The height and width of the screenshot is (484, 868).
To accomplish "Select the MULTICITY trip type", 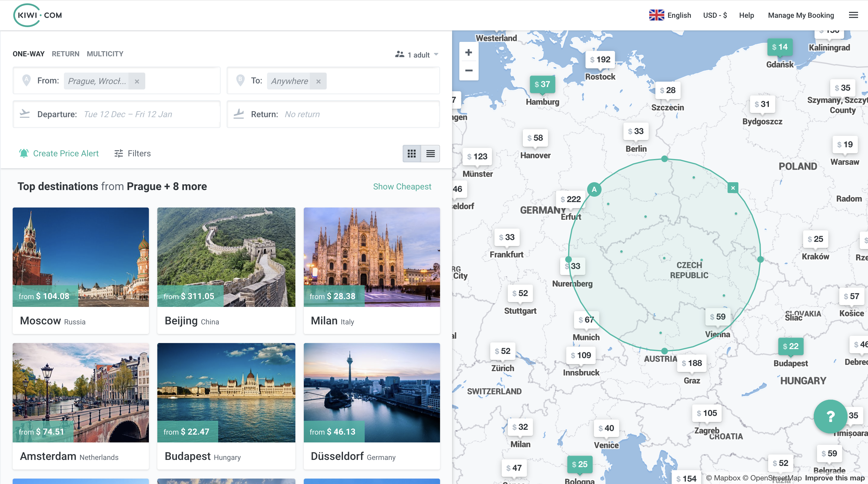I will coord(105,54).
